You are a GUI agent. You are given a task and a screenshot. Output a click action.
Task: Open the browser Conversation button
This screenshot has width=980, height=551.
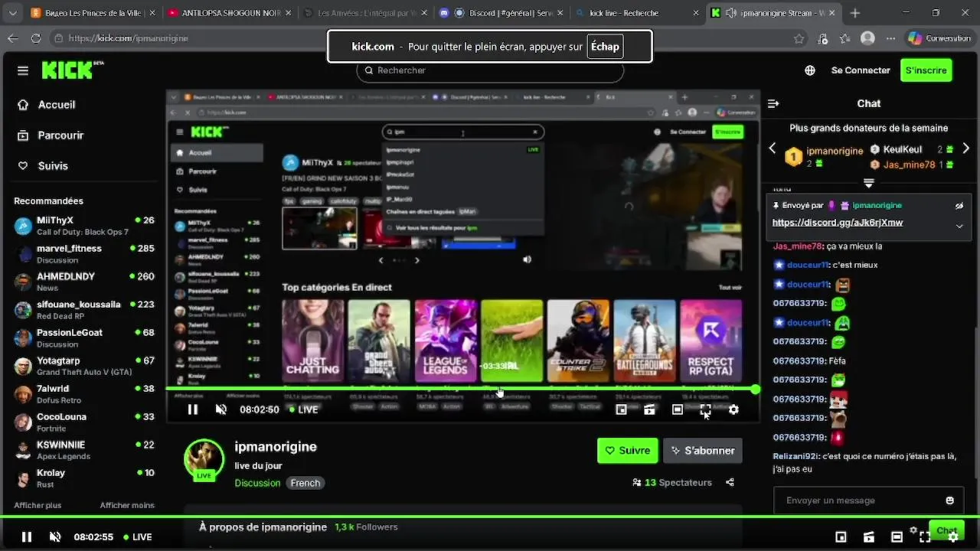coord(939,38)
